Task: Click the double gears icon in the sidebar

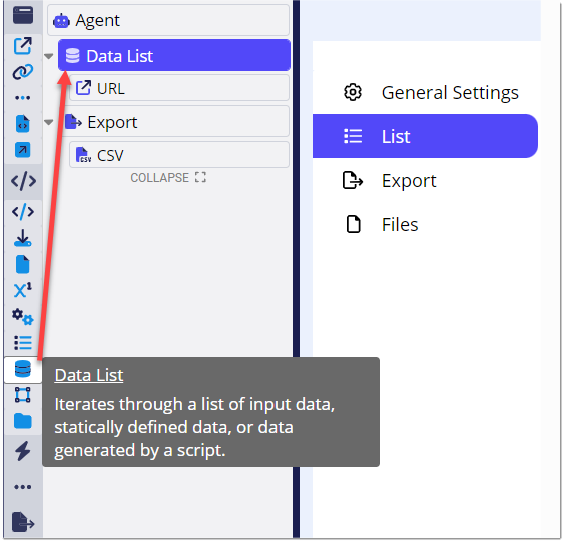Action: (x=23, y=317)
